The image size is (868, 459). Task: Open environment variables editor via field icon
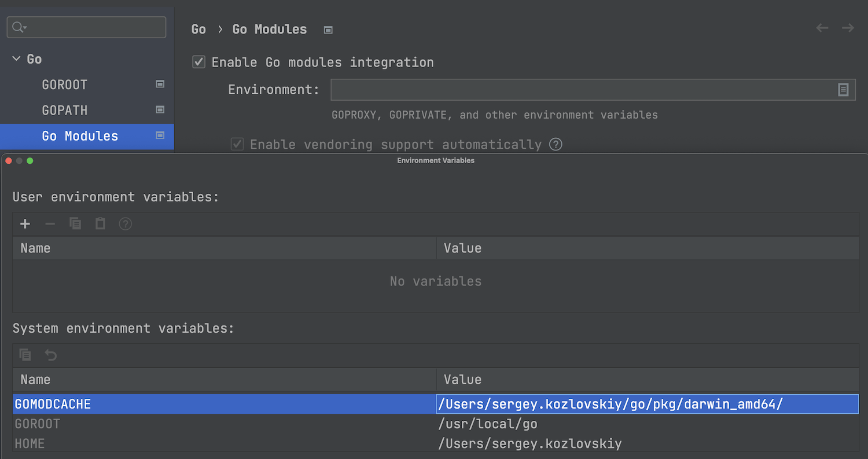pos(843,90)
